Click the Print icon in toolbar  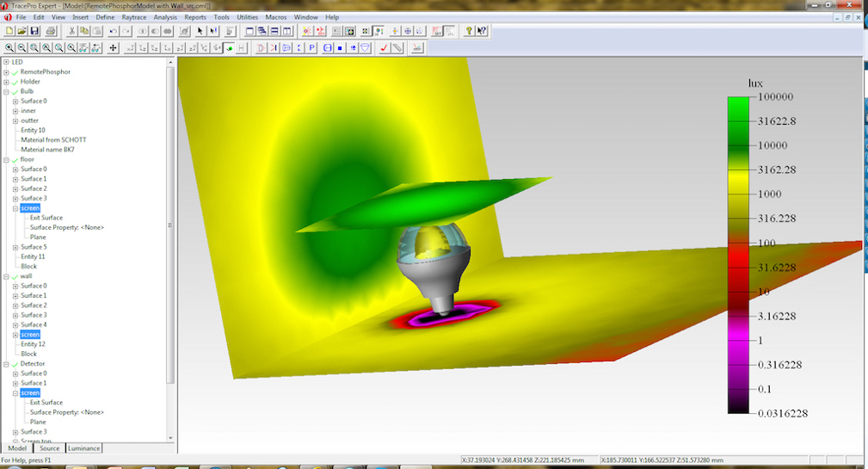51,31
